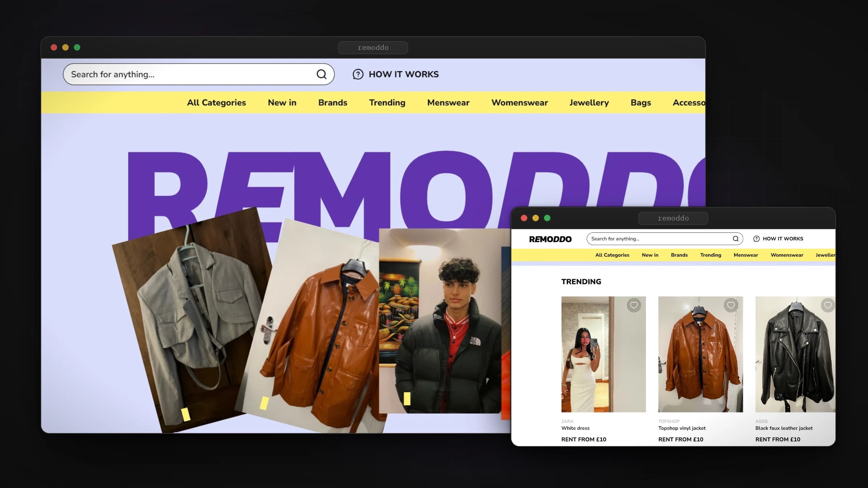868x488 pixels.
Task: Click the search magnifier icon in small window
Action: (x=736, y=239)
